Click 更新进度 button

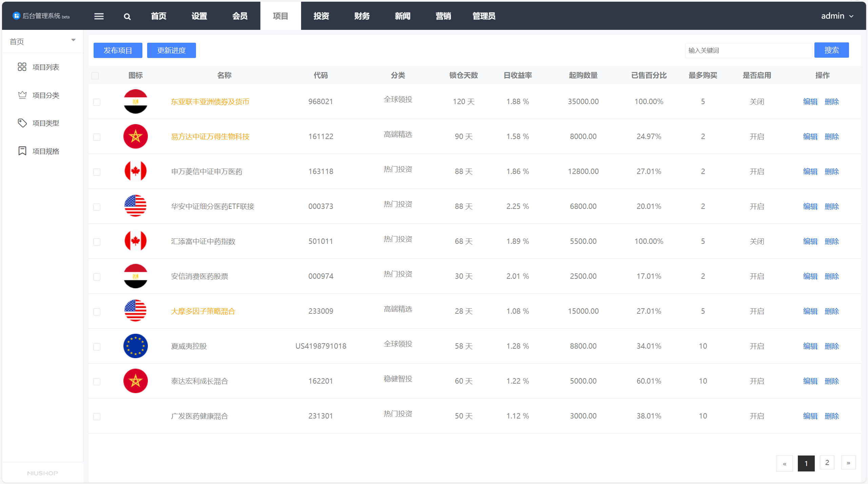(172, 51)
